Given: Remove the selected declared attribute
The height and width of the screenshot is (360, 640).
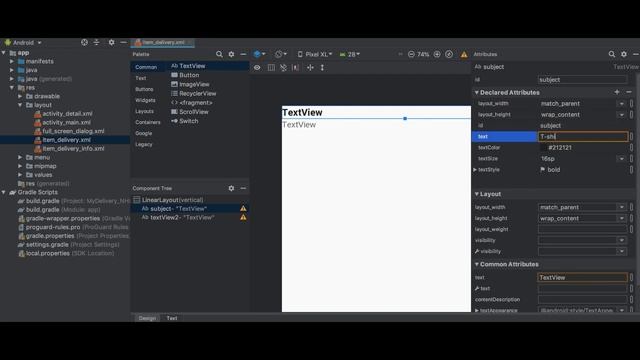Looking at the screenshot, I should [x=629, y=92].
